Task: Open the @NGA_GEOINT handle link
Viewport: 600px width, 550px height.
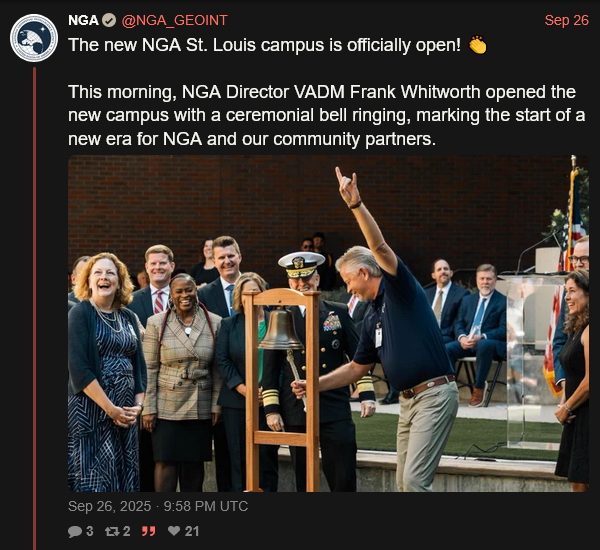Action: [169, 20]
